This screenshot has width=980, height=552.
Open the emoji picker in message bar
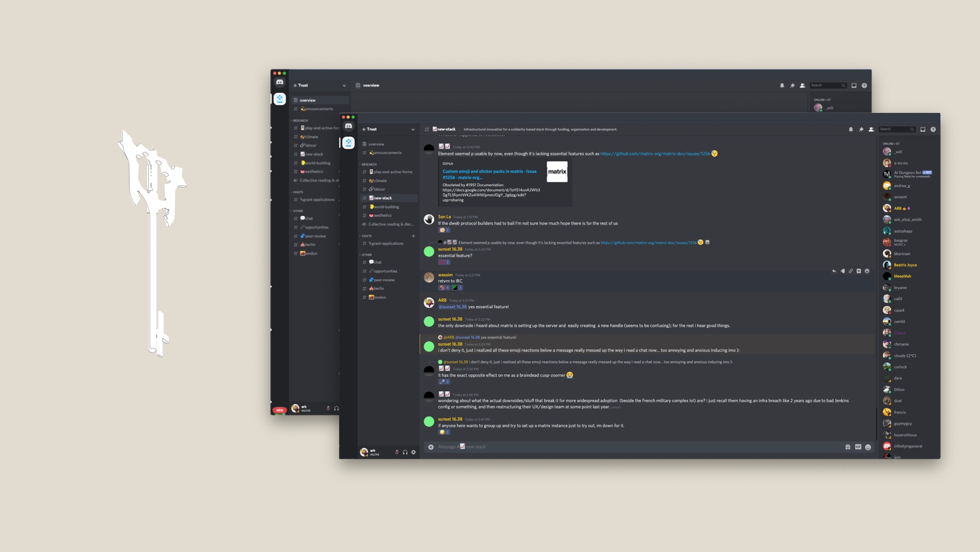coord(868,447)
